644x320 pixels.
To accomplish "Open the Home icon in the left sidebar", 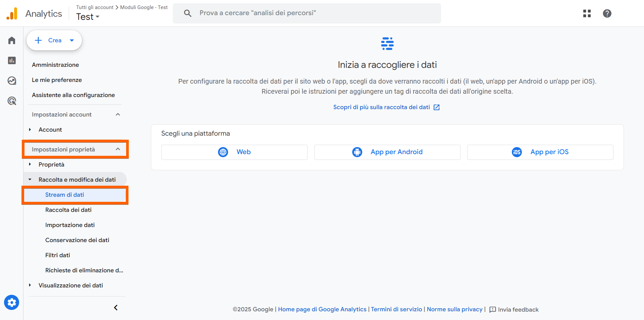I will click(11, 40).
